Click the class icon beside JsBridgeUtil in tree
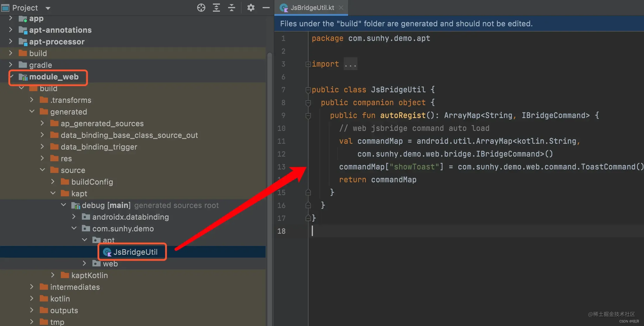The width and height of the screenshot is (644, 326). pyautogui.click(x=107, y=252)
